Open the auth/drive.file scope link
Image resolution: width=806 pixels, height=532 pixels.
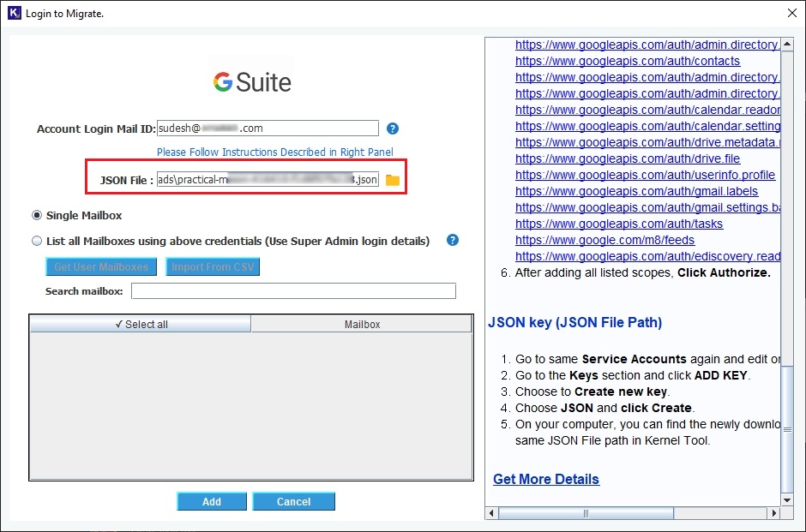(628, 158)
